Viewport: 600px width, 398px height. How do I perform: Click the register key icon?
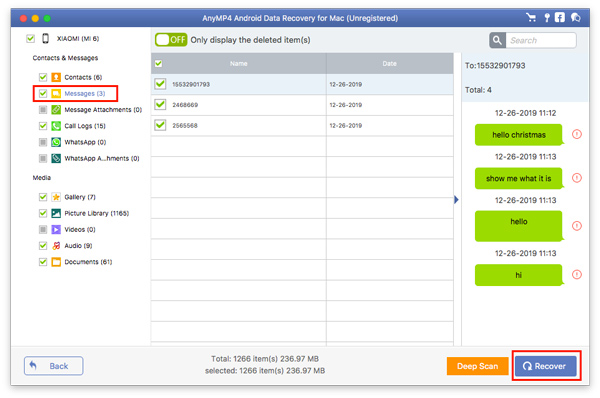pyautogui.click(x=547, y=18)
